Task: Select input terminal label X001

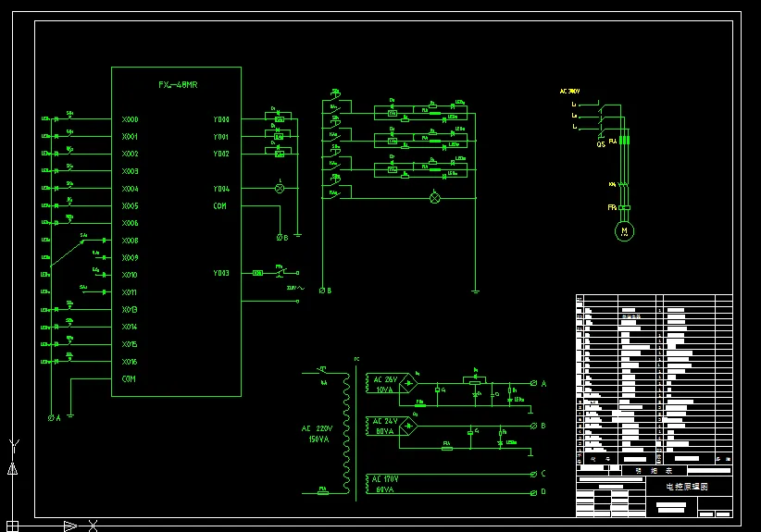Action: tap(130, 137)
